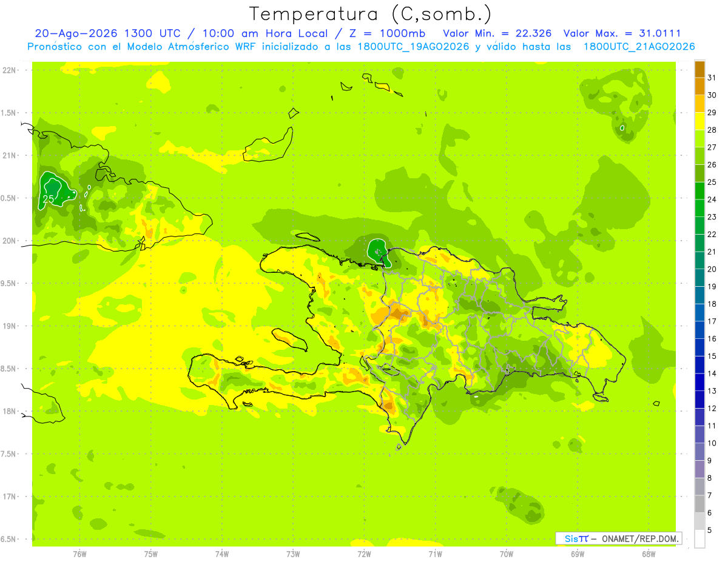Click the "28" color bar label
728x562 pixels.
(712, 130)
